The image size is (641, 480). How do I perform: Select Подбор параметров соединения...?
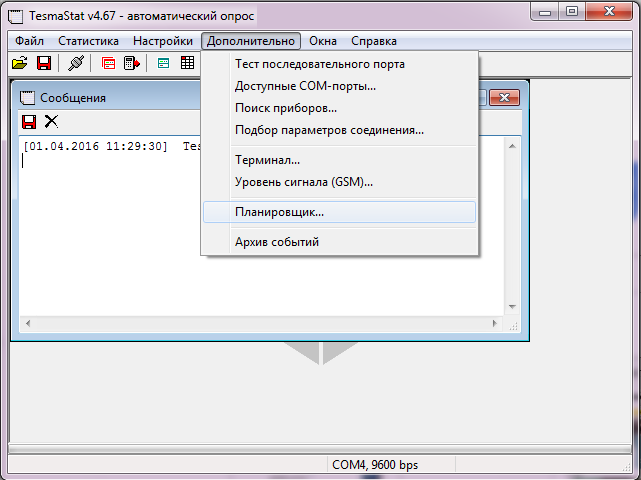coord(339,130)
